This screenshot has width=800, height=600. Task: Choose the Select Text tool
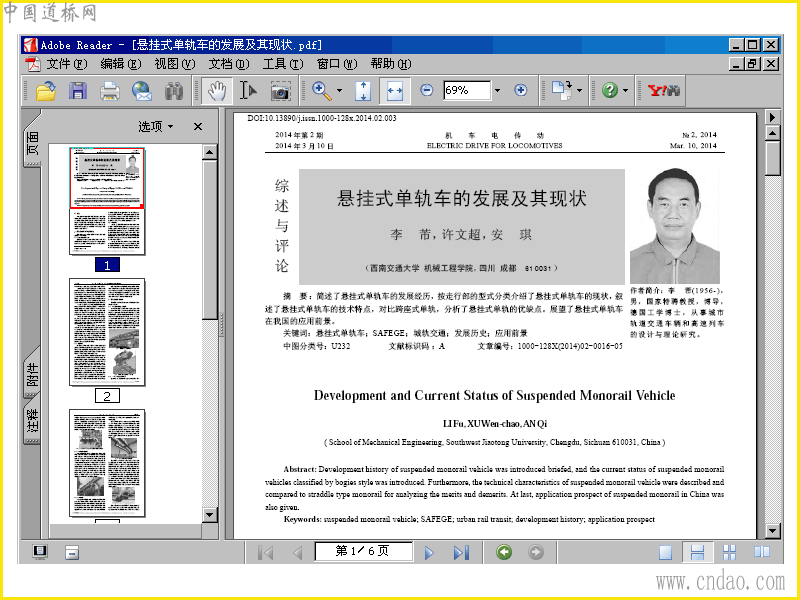248,91
